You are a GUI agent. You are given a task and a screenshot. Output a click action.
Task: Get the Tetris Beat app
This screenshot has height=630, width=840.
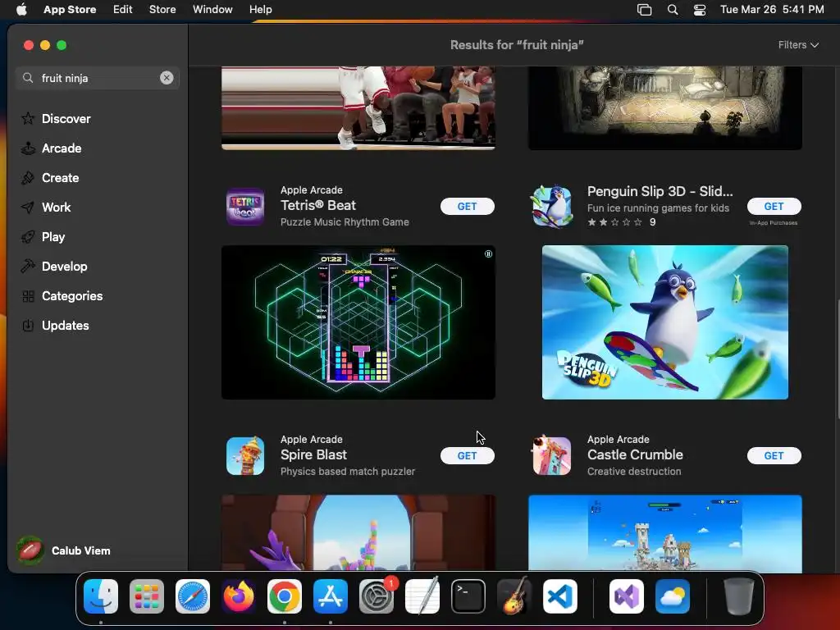click(467, 206)
